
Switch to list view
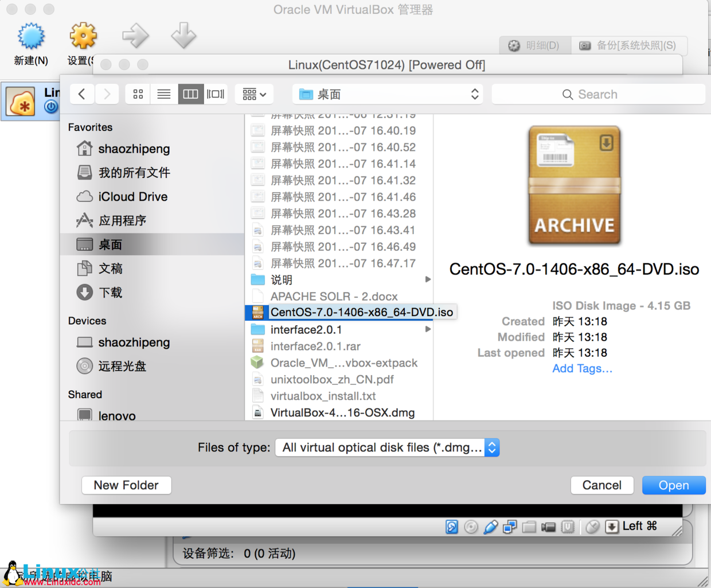coord(164,94)
